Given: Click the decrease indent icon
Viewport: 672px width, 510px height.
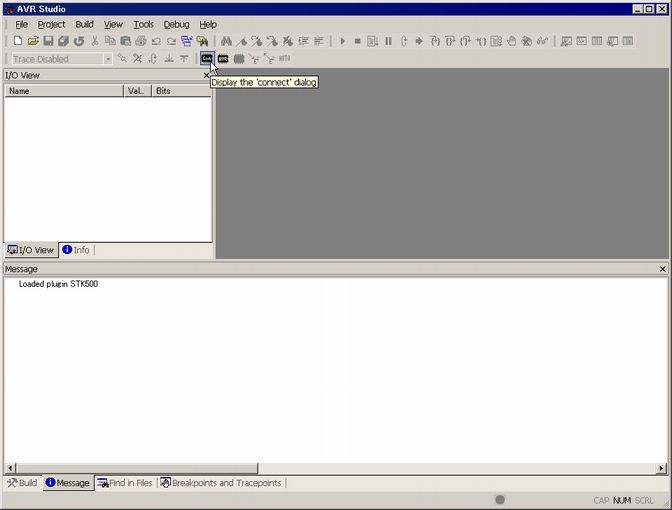Looking at the screenshot, I should click(x=319, y=41).
